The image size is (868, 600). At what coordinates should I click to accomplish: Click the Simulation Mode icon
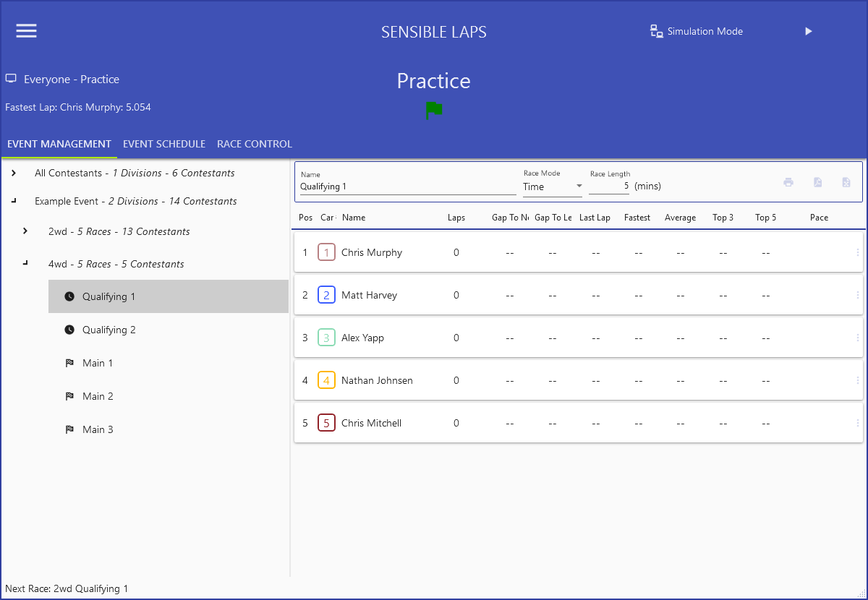[656, 31]
